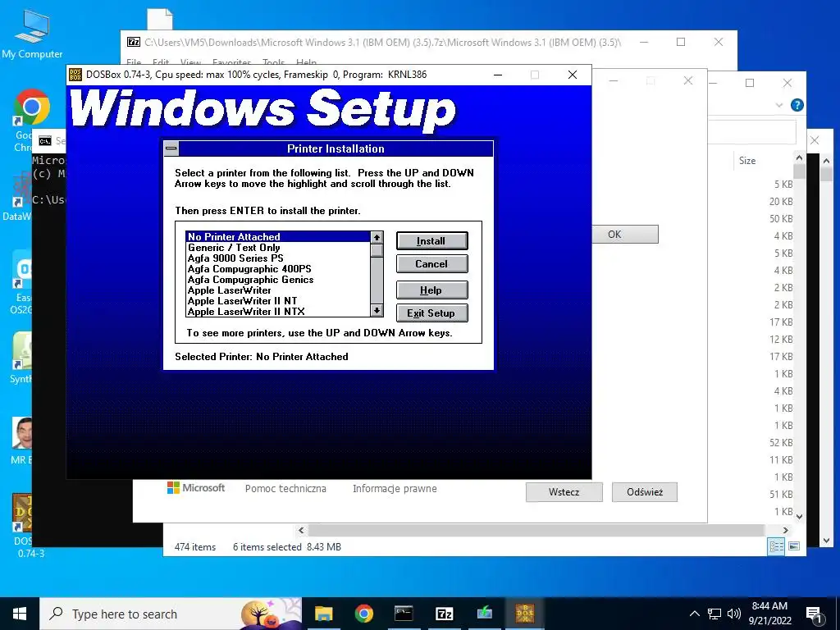This screenshot has height=630, width=840.
Task: Select No Printer Attached in printer list
Action: click(278, 237)
